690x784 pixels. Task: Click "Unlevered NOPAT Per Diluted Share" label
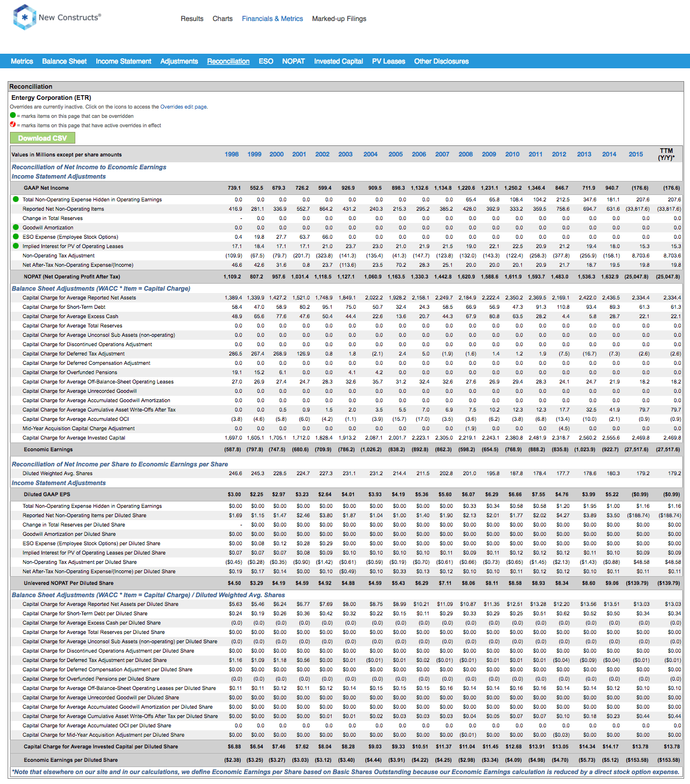tap(69, 583)
